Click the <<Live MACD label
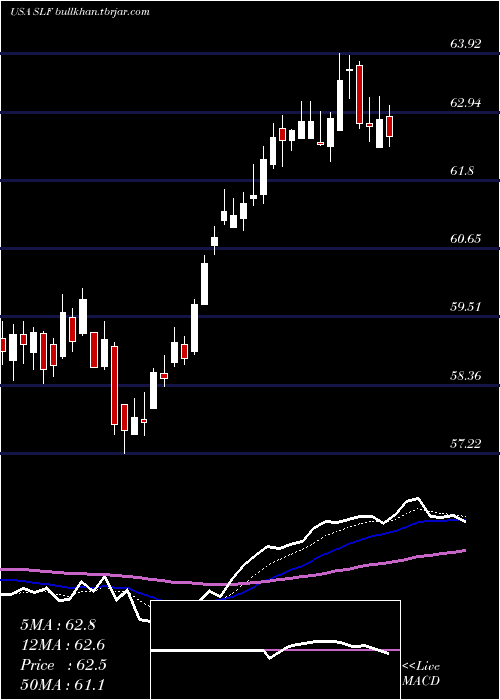 [421, 673]
